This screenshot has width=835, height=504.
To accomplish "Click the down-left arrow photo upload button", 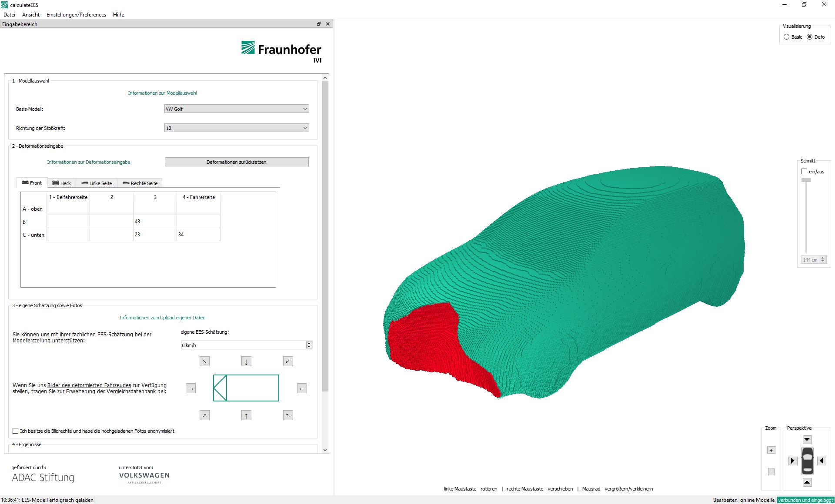I will (288, 361).
